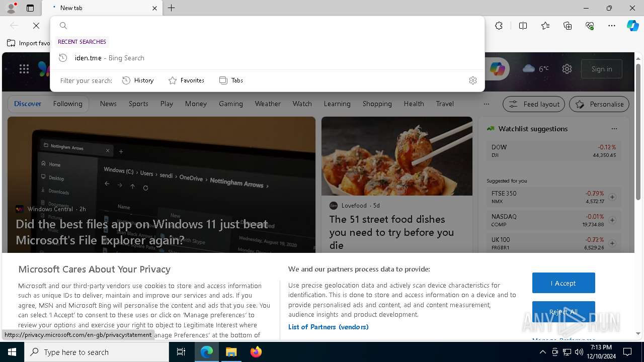Click the Sign in button
This screenshot has height=362, width=644.
click(x=602, y=69)
